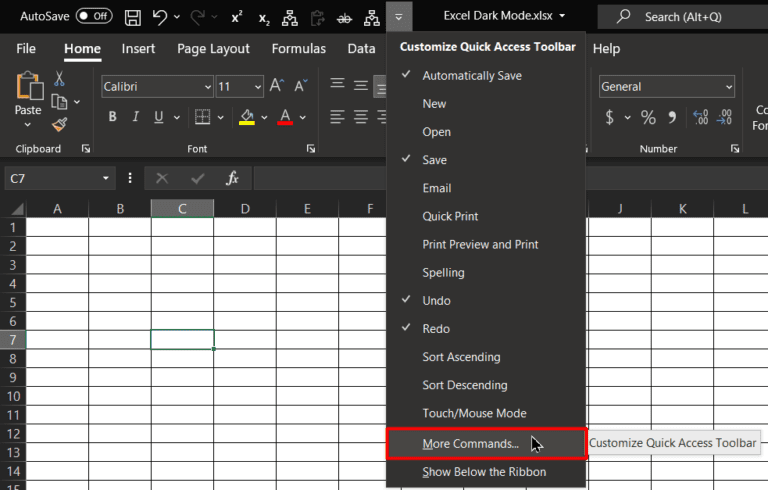Screen dimensions: 768x490
Task: Click the Copy icon
Action: coord(59,102)
